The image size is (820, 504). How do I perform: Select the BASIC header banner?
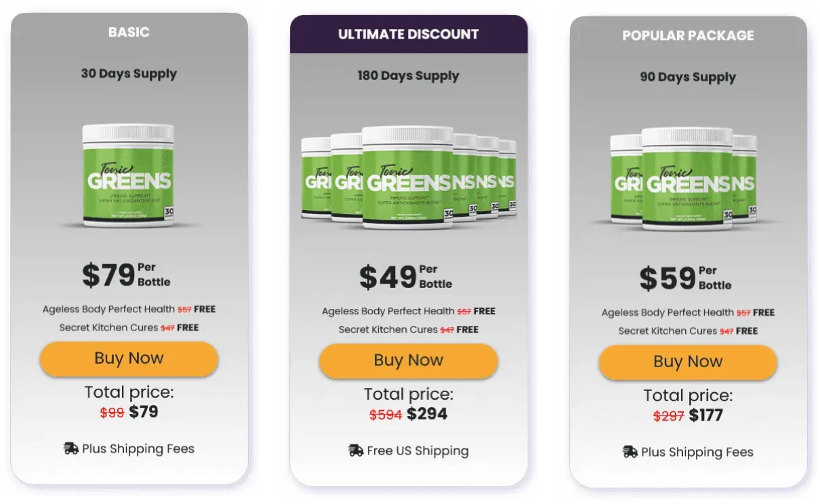tap(128, 32)
